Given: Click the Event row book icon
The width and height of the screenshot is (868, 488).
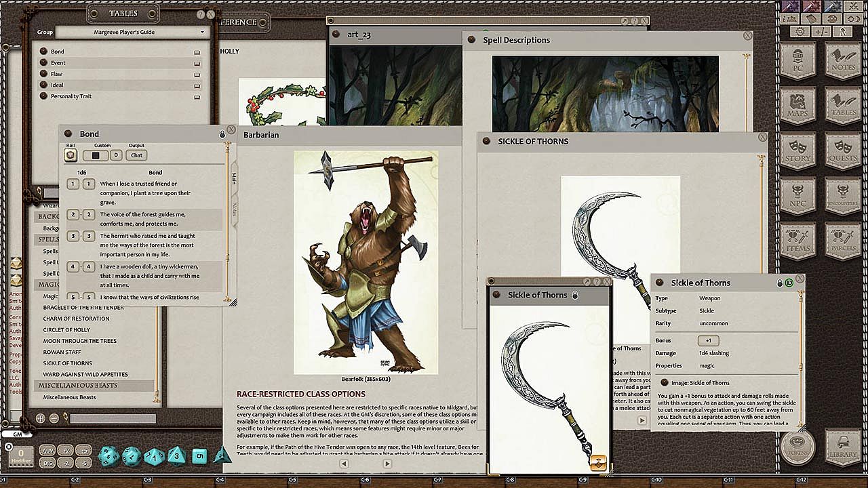Looking at the screenshot, I should tap(197, 63).
